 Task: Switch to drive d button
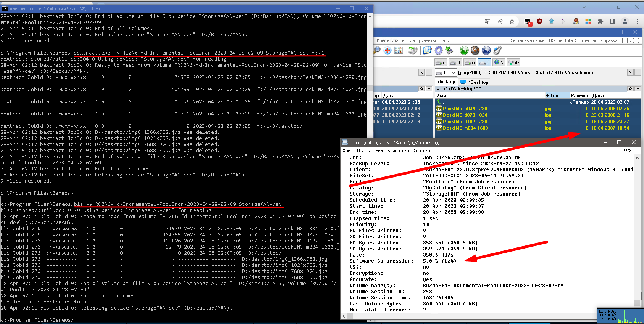[455, 63]
